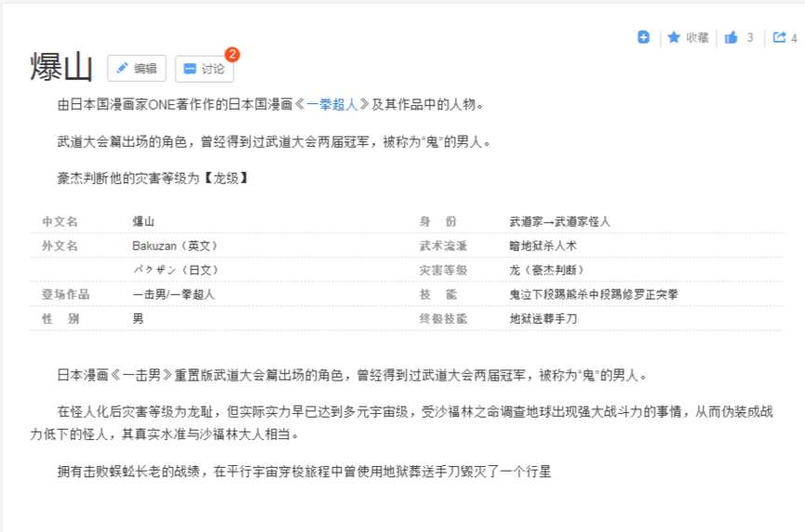
Task: Click the star favorite icon
Action: click(x=674, y=37)
